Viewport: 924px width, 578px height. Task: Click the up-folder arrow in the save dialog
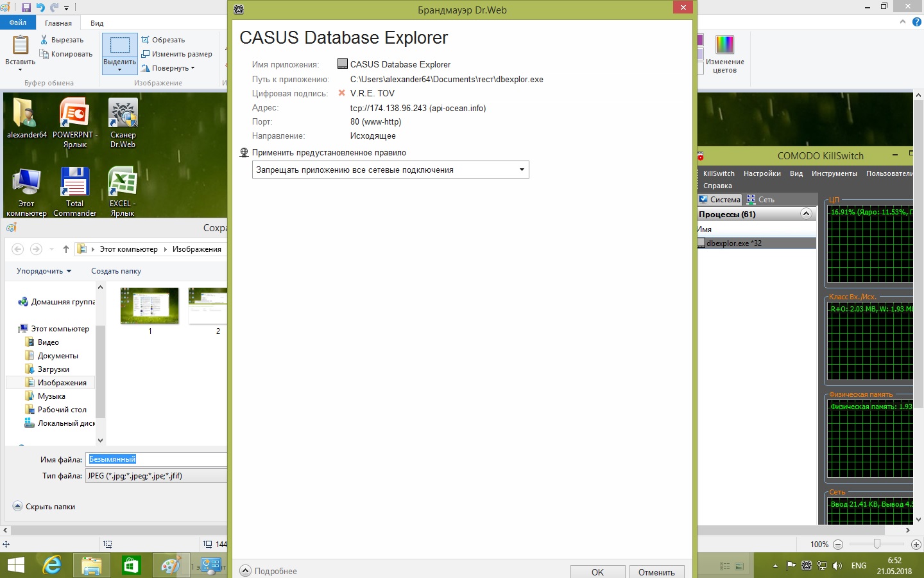tap(65, 249)
